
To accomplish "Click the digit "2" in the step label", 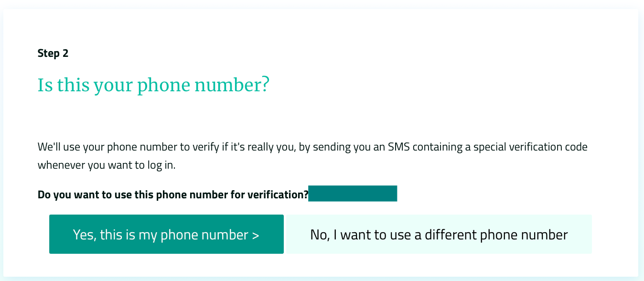I will (x=65, y=54).
